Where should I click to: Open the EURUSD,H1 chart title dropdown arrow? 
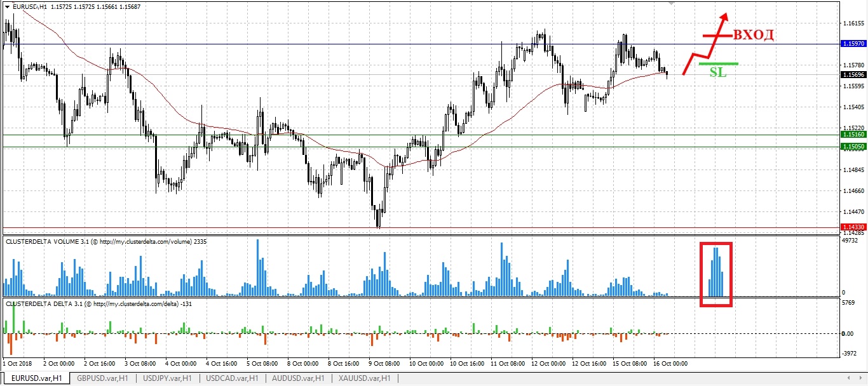point(7,6)
